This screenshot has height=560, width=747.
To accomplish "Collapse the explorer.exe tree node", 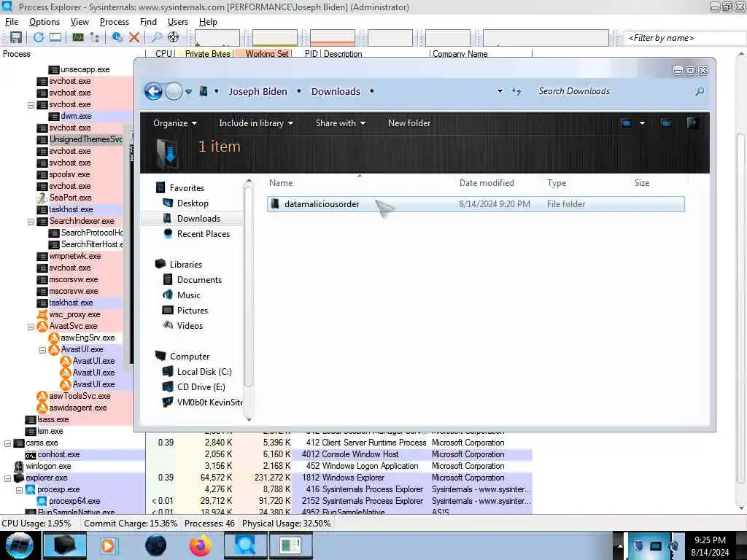I will pyautogui.click(x=7, y=478).
